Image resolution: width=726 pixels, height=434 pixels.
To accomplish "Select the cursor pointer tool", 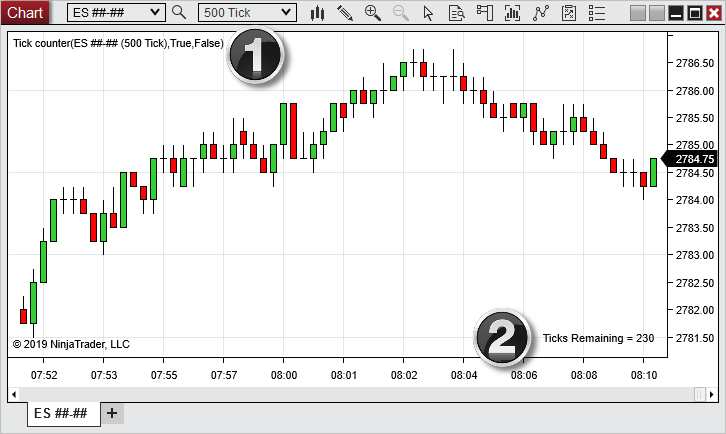I will [x=429, y=13].
